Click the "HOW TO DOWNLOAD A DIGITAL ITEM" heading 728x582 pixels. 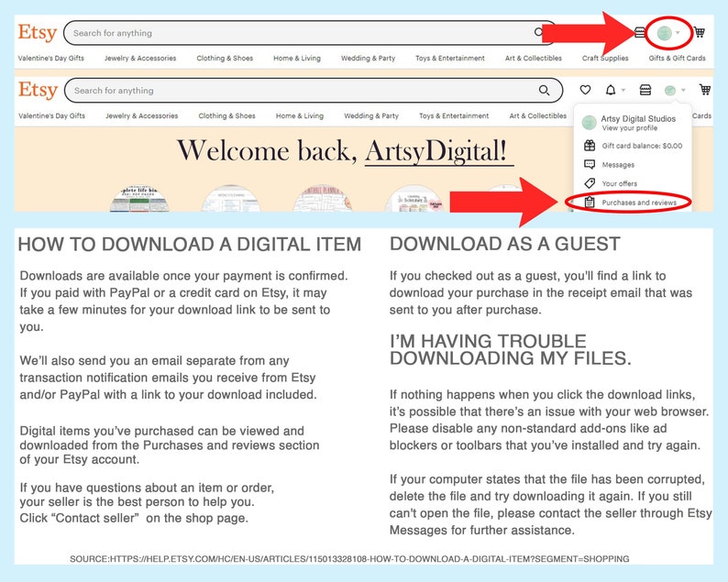[x=190, y=244]
